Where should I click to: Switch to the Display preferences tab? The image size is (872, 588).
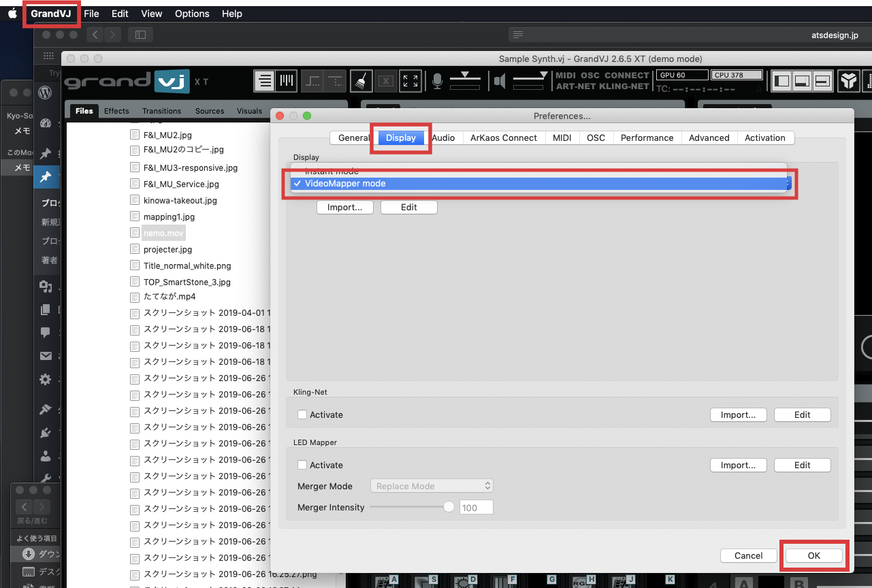[401, 137]
